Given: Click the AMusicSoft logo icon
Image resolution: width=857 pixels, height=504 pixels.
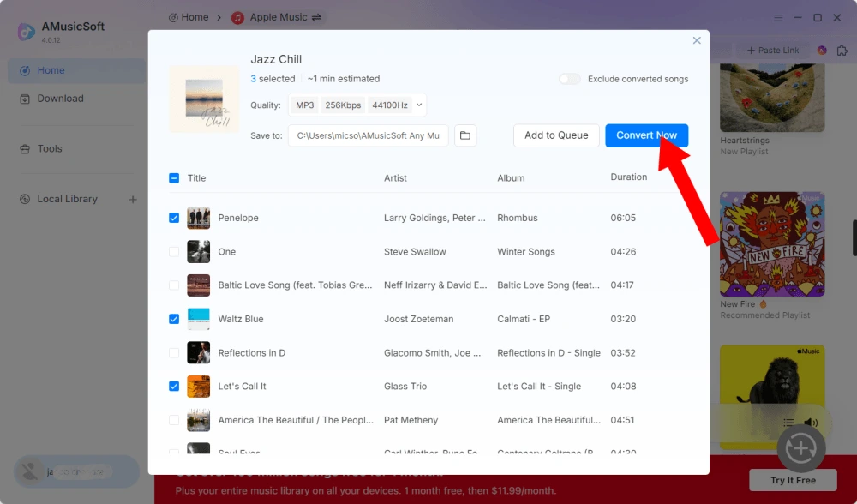Looking at the screenshot, I should coord(26,31).
